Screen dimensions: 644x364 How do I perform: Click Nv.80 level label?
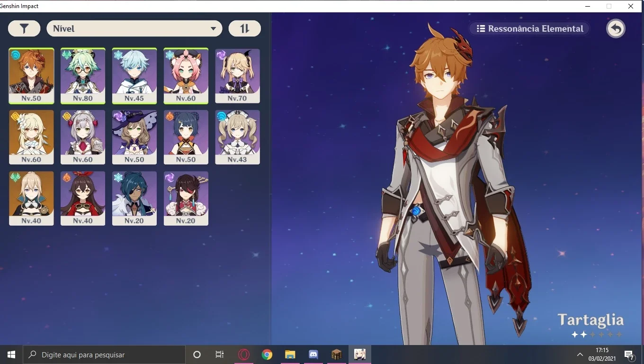tap(83, 99)
